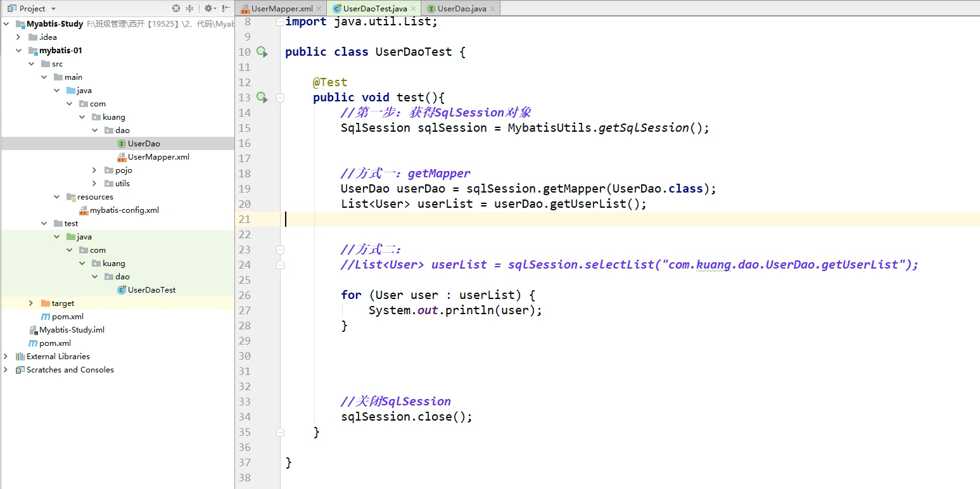Click the @Test annotation

(330, 82)
